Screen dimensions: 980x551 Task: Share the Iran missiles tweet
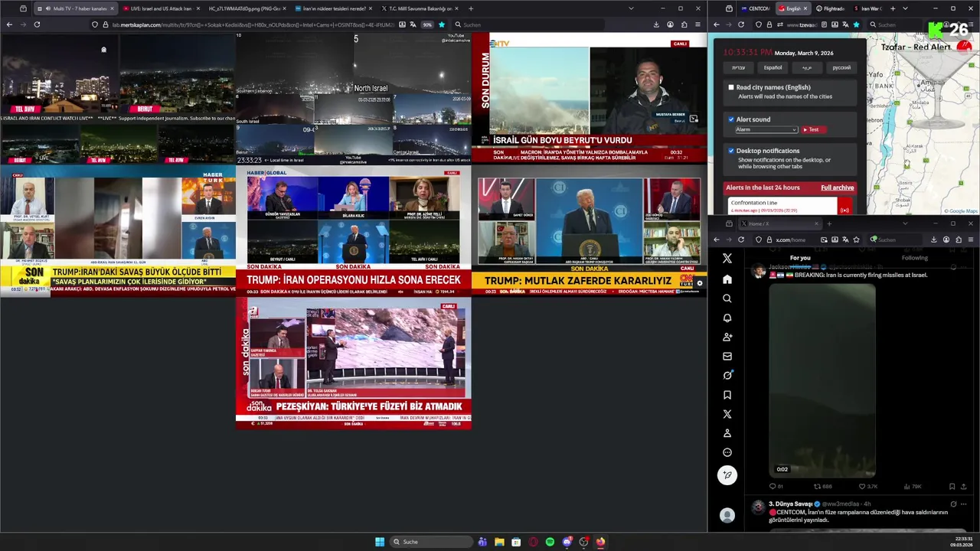[x=964, y=486]
